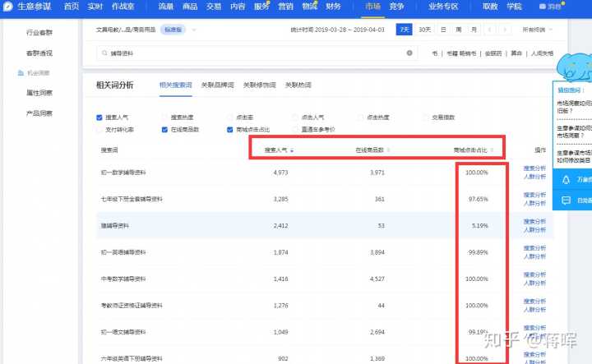Sort by 搜索人气 column arrow

click(x=292, y=150)
